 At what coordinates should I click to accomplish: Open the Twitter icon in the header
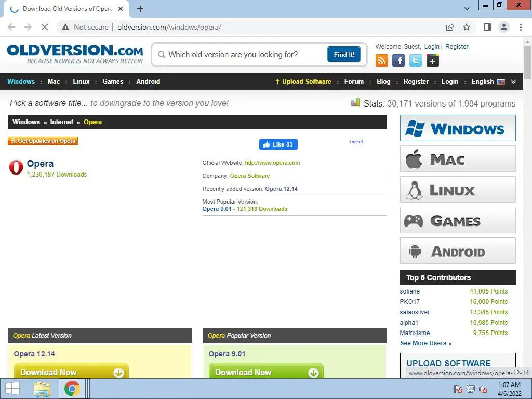pos(415,60)
